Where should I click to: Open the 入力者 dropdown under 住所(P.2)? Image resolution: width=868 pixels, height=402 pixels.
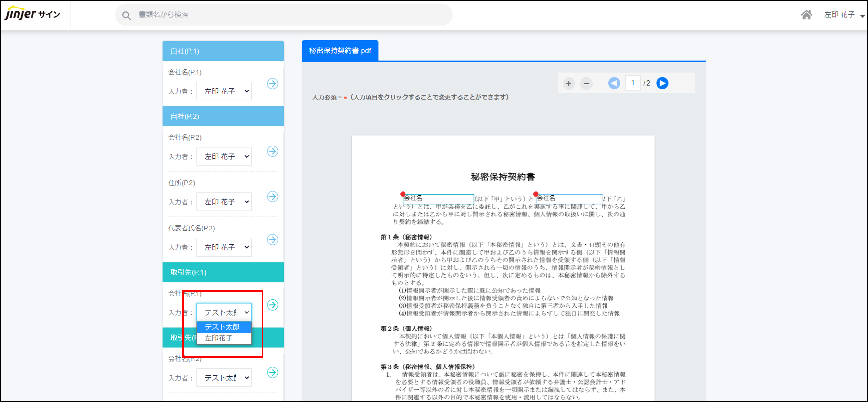coord(224,201)
